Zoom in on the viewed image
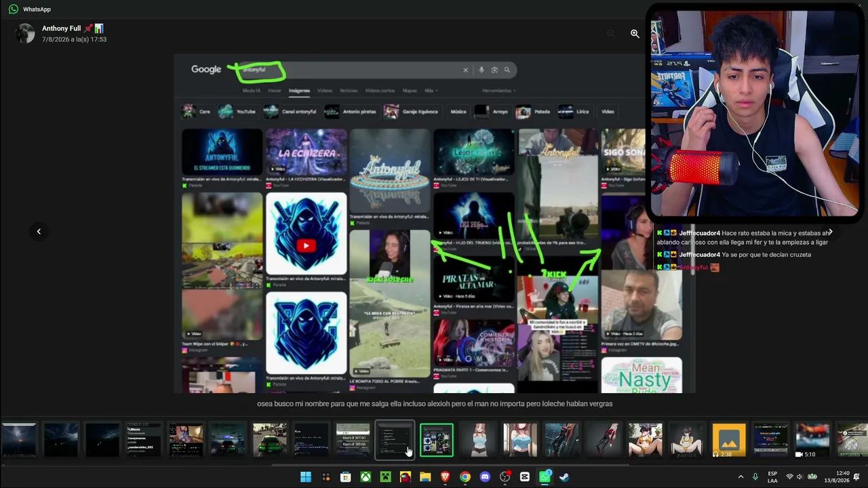The height and width of the screenshot is (488, 868). point(635,34)
